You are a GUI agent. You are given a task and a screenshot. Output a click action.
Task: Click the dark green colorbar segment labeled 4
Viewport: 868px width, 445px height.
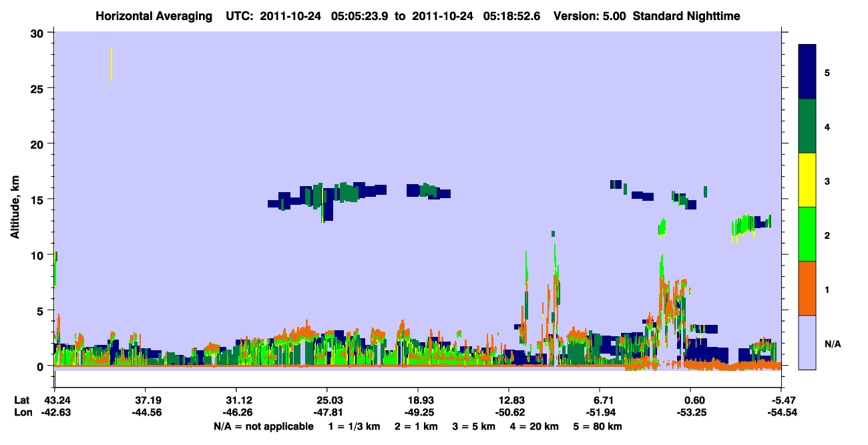pyautogui.click(x=807, y=126)
